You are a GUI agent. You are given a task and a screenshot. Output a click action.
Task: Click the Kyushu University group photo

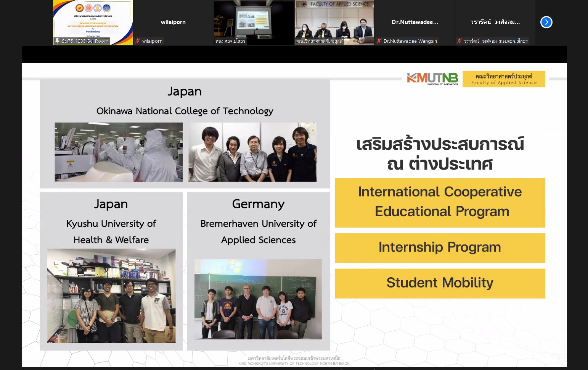click(111, 296)
